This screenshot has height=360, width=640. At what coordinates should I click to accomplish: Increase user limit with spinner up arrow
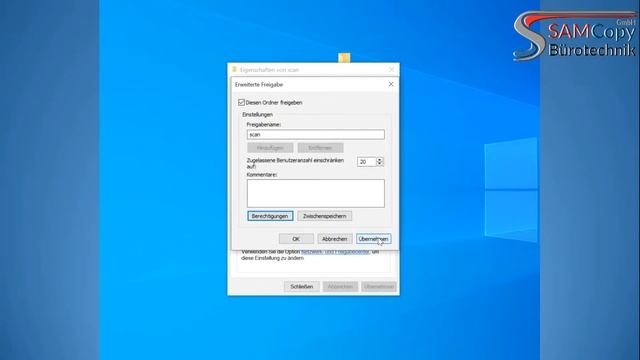coord(380,159)
